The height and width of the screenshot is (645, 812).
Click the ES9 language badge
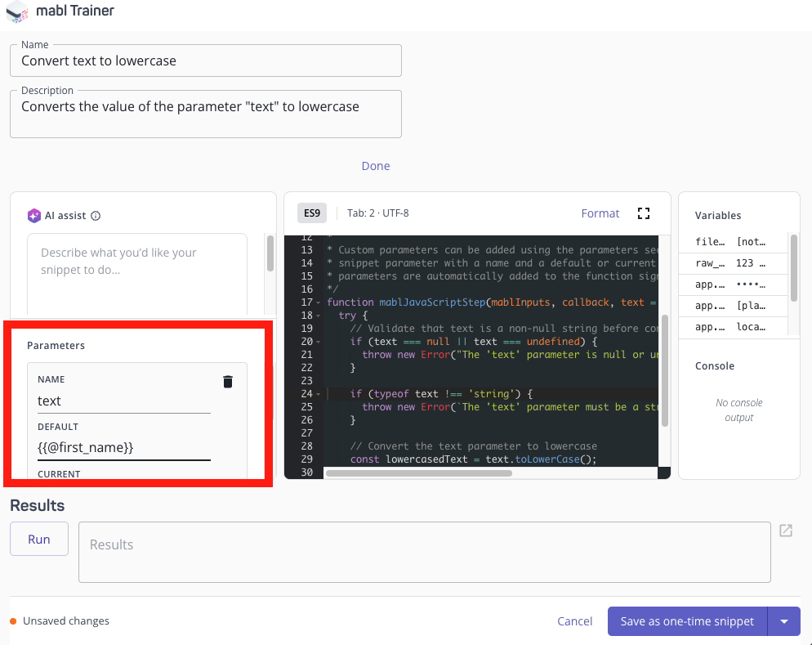tap(311, 213)
